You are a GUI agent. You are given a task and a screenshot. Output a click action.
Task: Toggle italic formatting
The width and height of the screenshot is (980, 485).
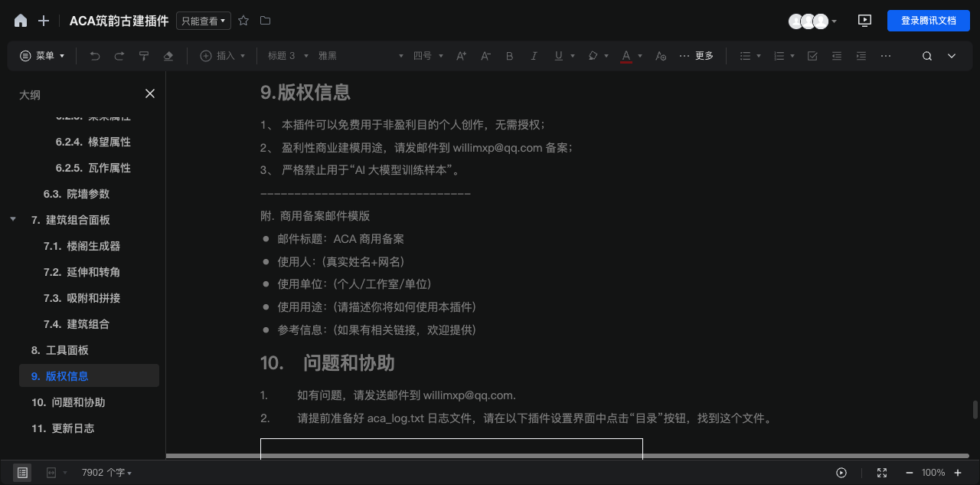[x=534, y=56]
